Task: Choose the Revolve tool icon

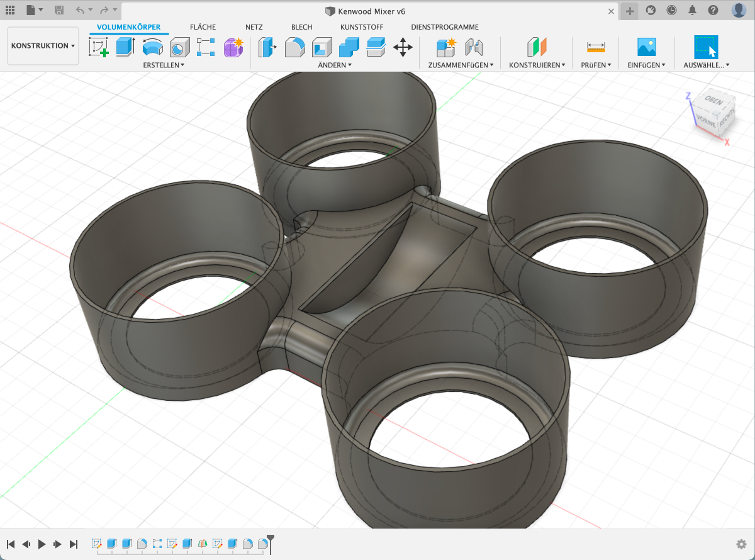Action: click(x=153, y=47)
